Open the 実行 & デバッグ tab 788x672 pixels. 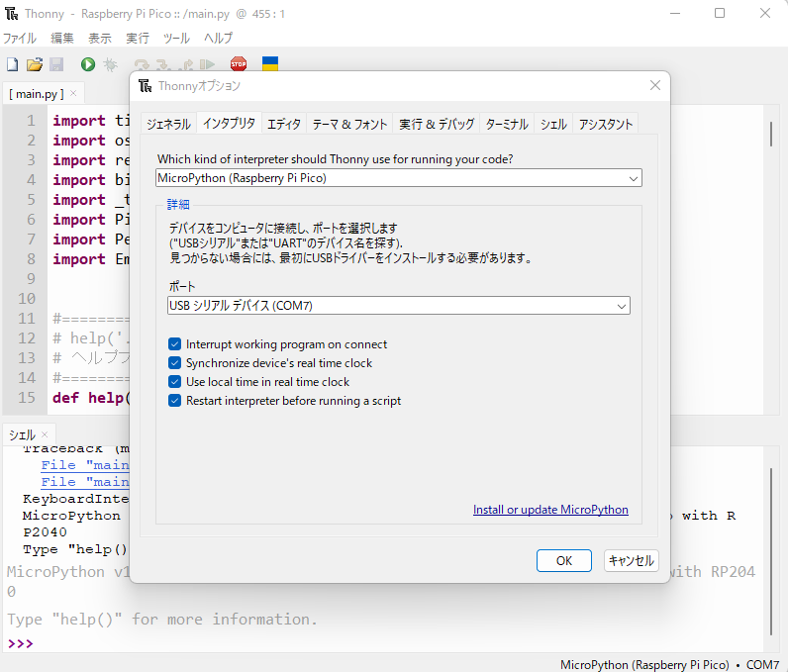tap(437, 124)
